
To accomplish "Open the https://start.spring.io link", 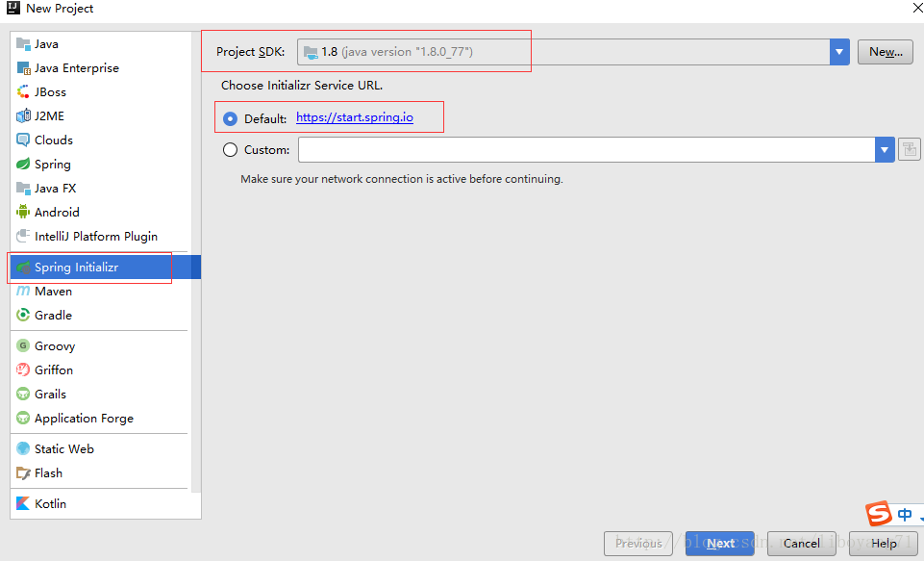I will tap(355, 117).
